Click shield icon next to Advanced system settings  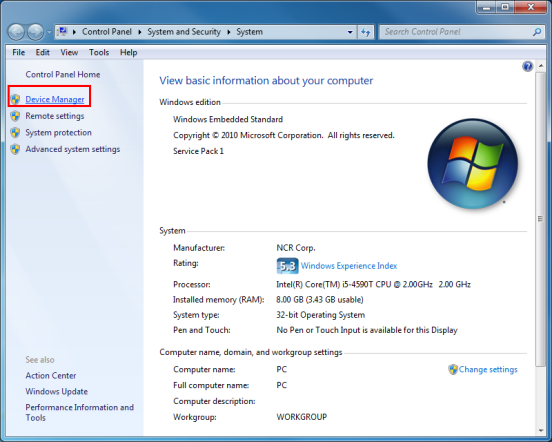pyautogui.click(x=15, y=149)
